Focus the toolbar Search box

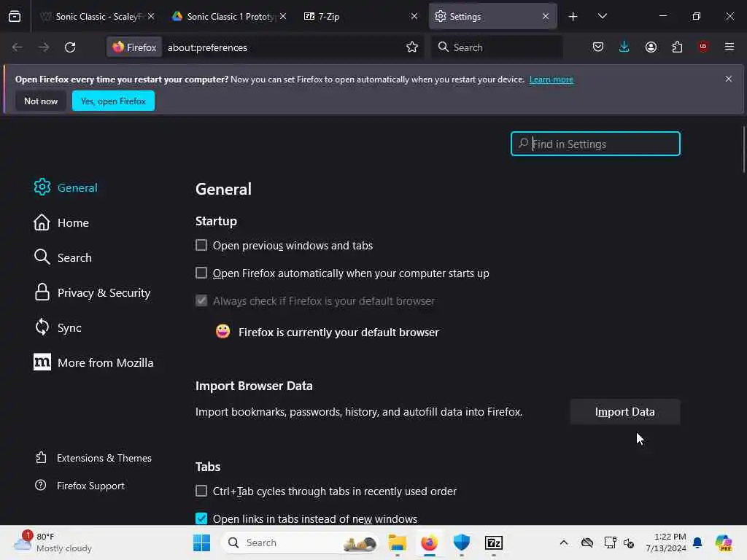(497, 47)
